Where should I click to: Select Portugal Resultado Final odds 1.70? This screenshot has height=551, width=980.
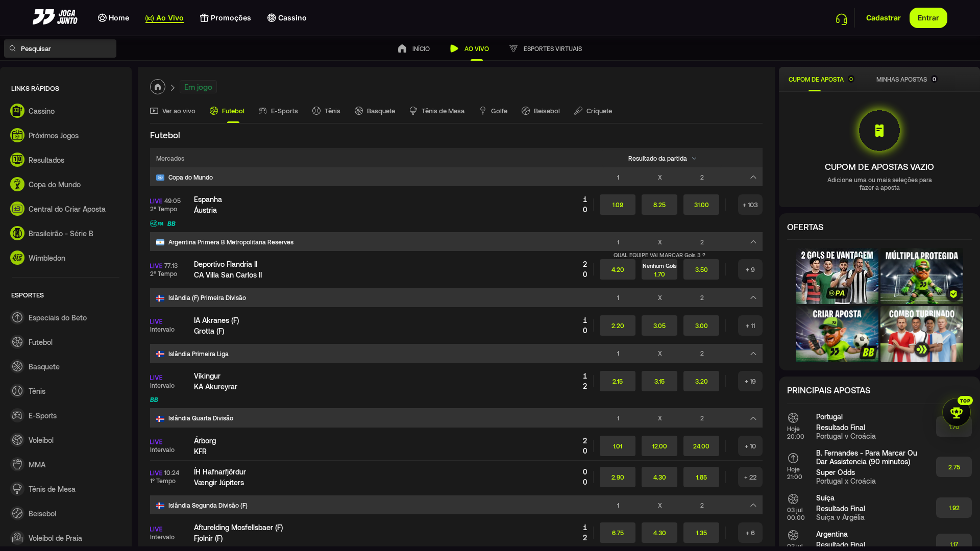click(x=953, y=427)
